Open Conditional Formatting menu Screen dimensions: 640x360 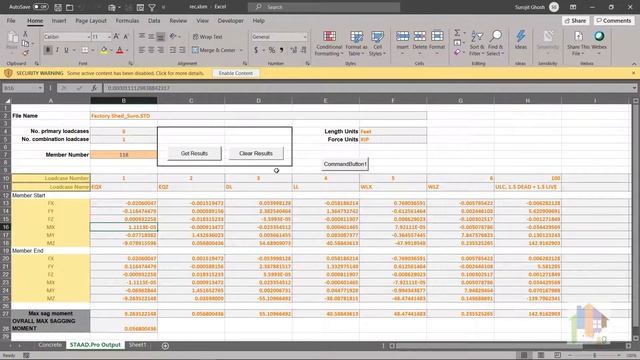click(x=329, y=43)
